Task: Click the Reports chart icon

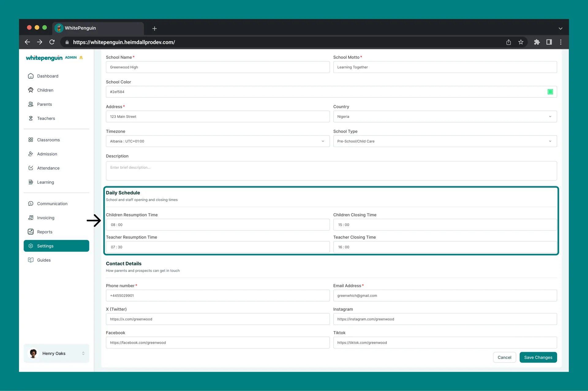Action: pos(31,232)
